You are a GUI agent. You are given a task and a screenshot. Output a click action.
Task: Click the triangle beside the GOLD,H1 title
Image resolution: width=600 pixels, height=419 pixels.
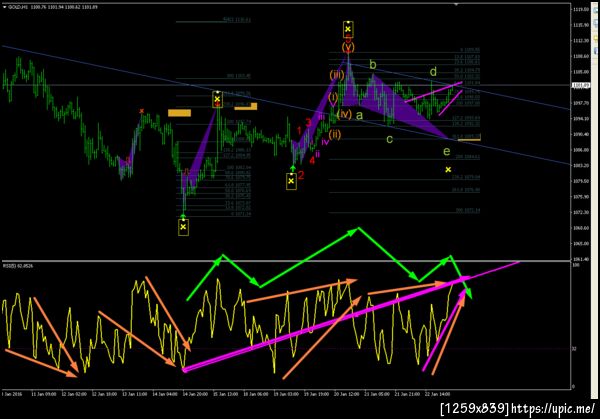(5, 7)
